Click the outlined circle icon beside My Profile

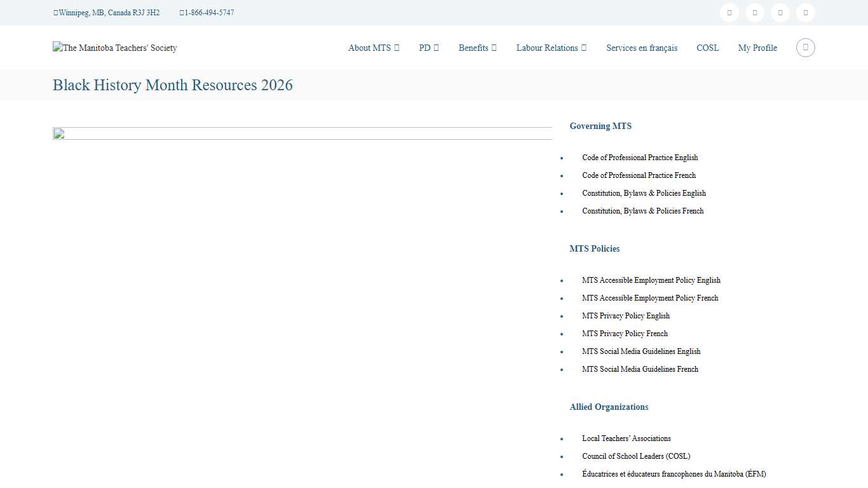point(805,48)
